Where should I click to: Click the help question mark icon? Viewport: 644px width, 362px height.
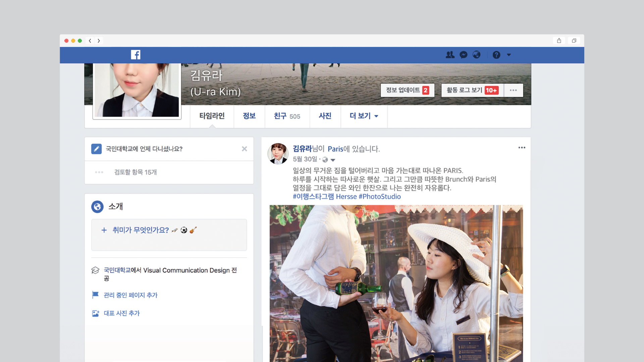[x=496, y=55]
